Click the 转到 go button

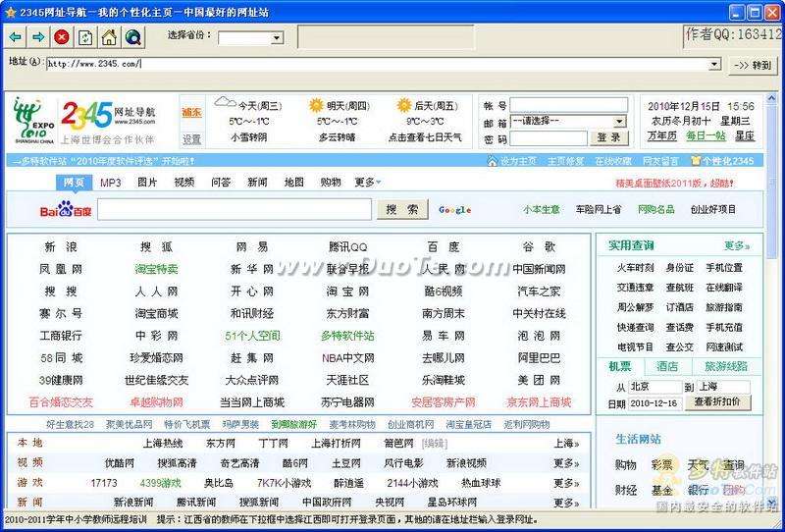754,64
